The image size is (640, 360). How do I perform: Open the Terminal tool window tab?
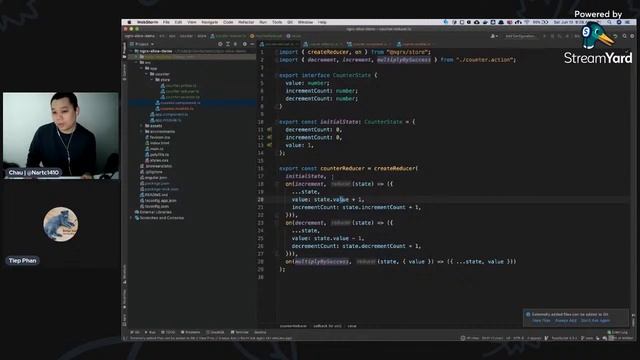(240, 332)
